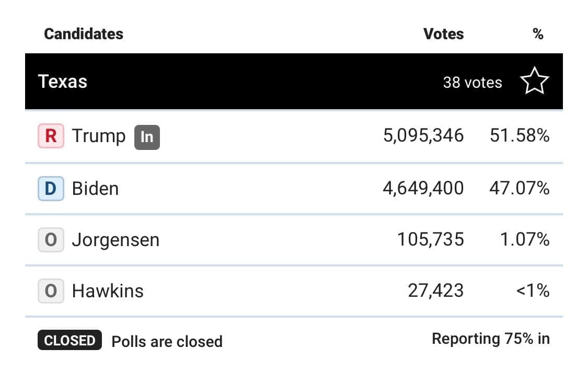Click the Polls are closed message

[x=167, y=341]
